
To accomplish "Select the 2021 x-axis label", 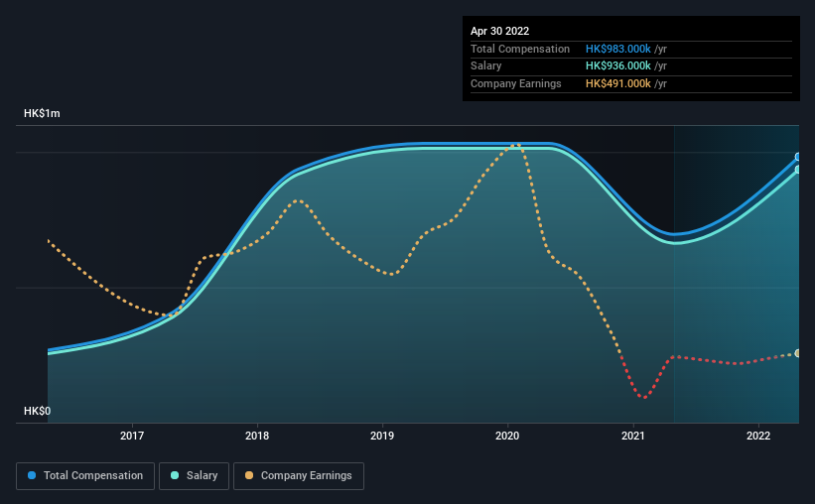I will point(633,436).
